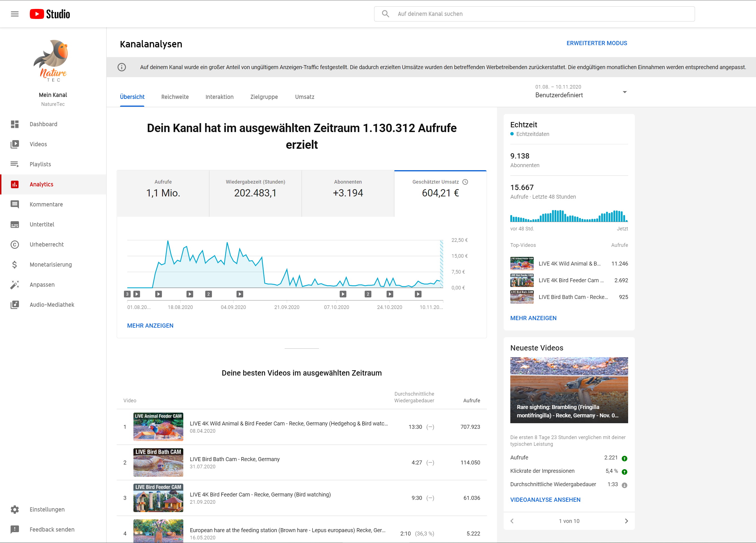Viewport: 756px width, 543px height.
Task: Open Urheberrecht copyright section
Action: click(x=15, y=245)
